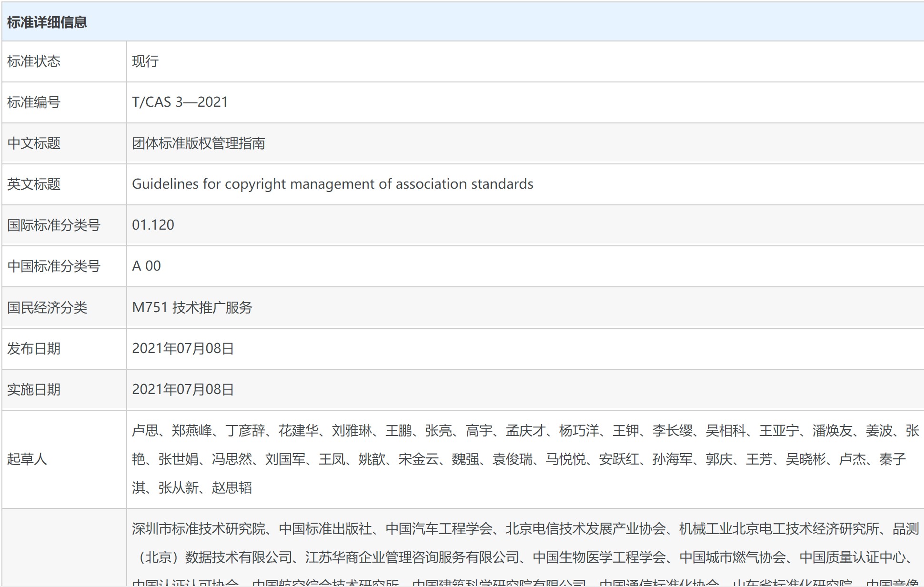Select the status value 现行
The height and width of the screenshot is (587, 924).
tap(145, 61)
